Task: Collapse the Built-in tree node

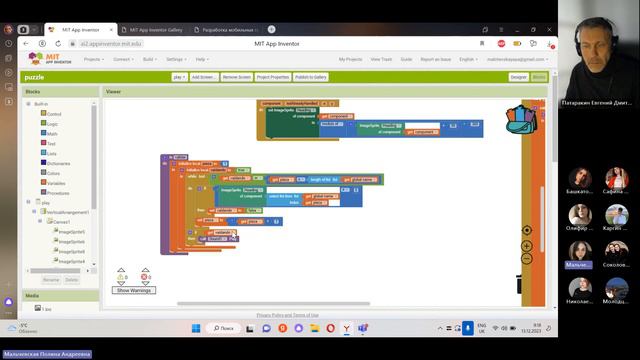Action: (x=29, y=104)
